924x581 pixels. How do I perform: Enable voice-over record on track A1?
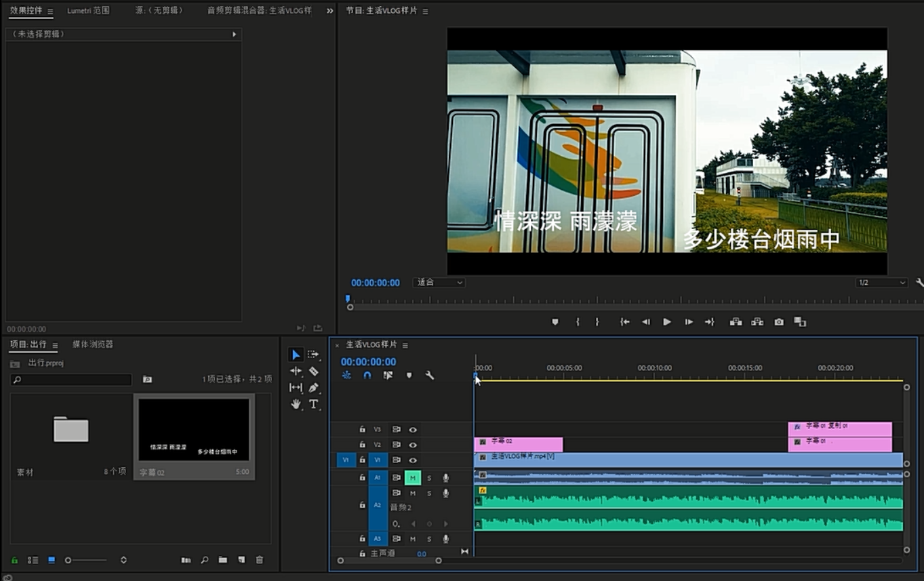445,478
